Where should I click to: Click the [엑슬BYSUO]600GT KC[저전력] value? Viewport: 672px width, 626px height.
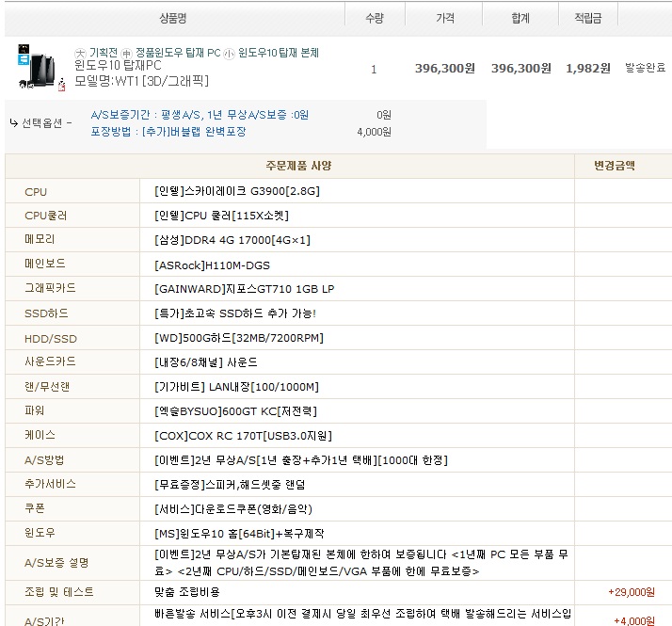(235, 411)
